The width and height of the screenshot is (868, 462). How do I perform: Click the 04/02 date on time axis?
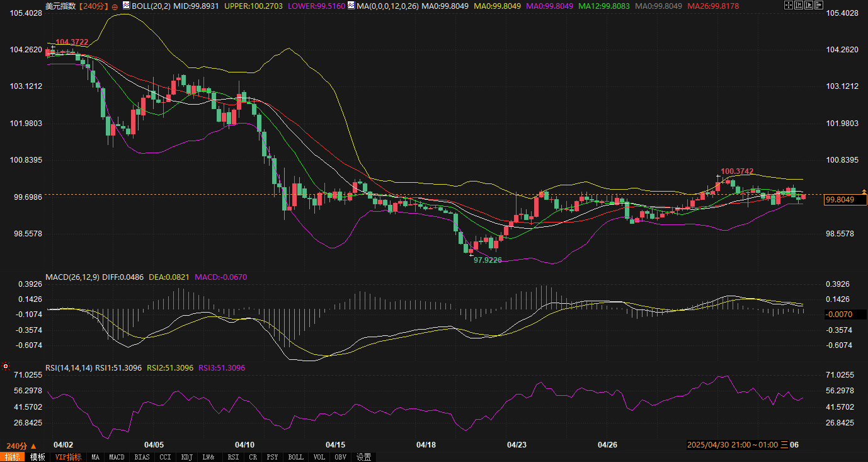tap(64, 445)
